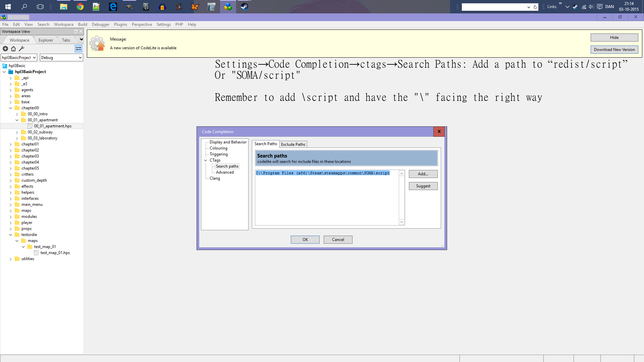The image size is (644, 362).
Task: Click the Download New Version button
Action: [x=614, y=49]
